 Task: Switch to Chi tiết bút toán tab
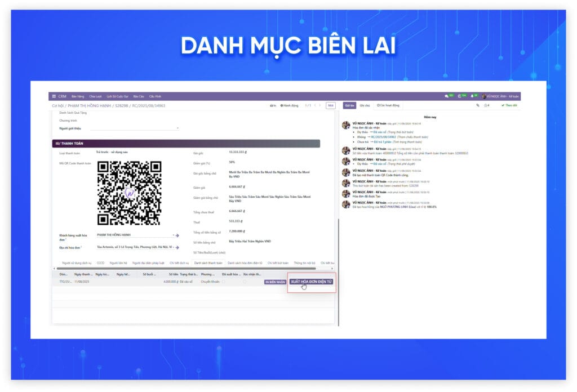click(x=278, y=263)
